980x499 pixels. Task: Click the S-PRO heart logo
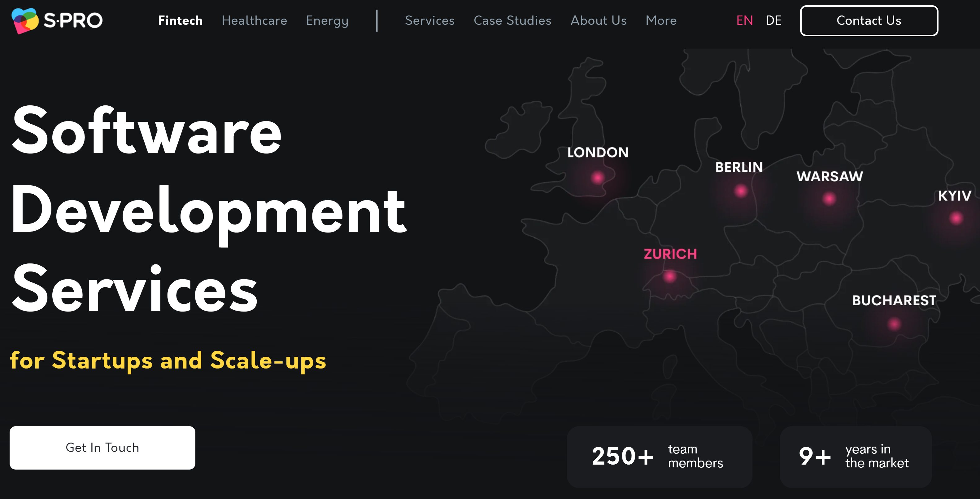pos(25,20)
